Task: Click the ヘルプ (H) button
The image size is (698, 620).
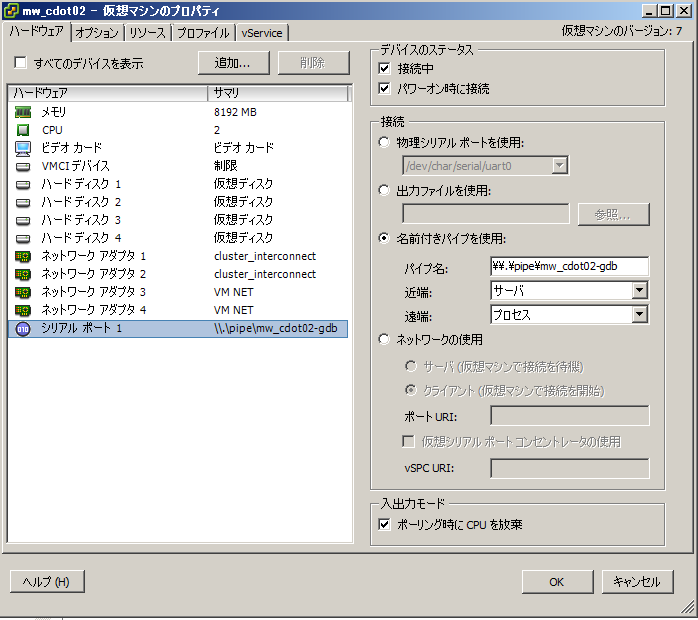Action: coord(47,582)
